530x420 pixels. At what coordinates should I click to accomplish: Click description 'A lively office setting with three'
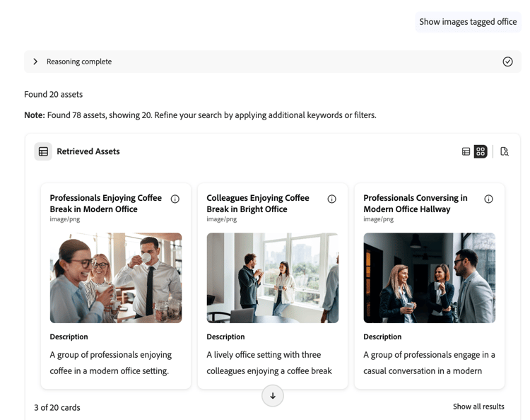(264, 355)
